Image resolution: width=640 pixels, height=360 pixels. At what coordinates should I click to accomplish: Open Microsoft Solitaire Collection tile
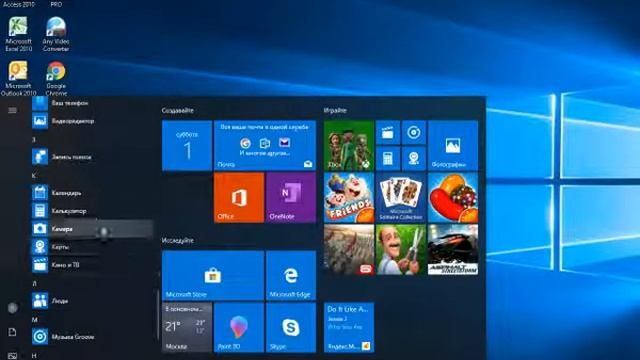click(401, 198)
